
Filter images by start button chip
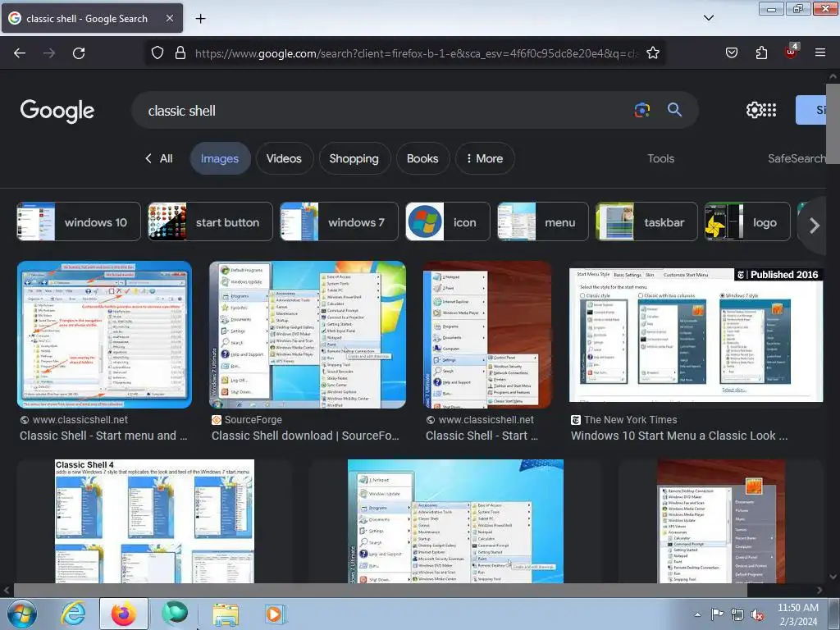tap(210, 221)
